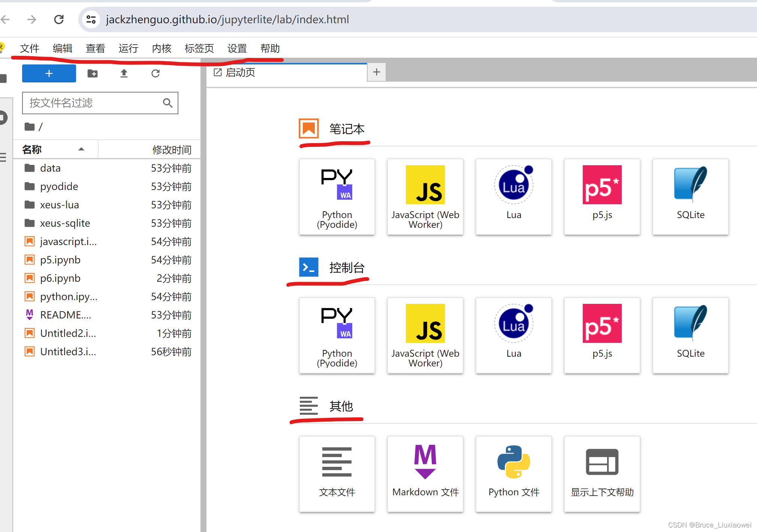Open Python (Pyodide) console
The image size is (757, 532).
(x=337, y=336)
